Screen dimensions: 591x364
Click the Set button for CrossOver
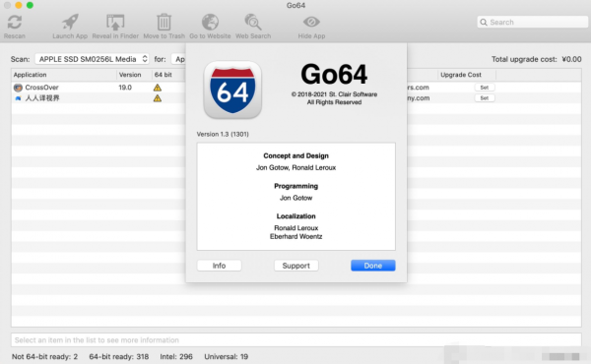point(485,88)
